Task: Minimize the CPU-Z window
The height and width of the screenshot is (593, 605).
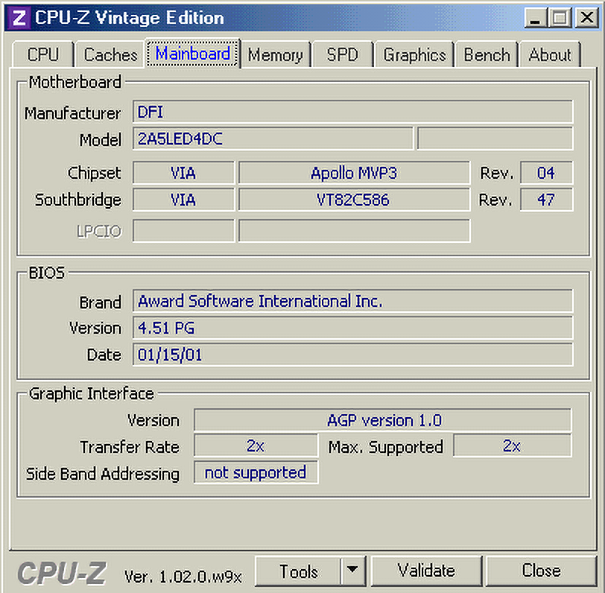Action: [535, 18]
